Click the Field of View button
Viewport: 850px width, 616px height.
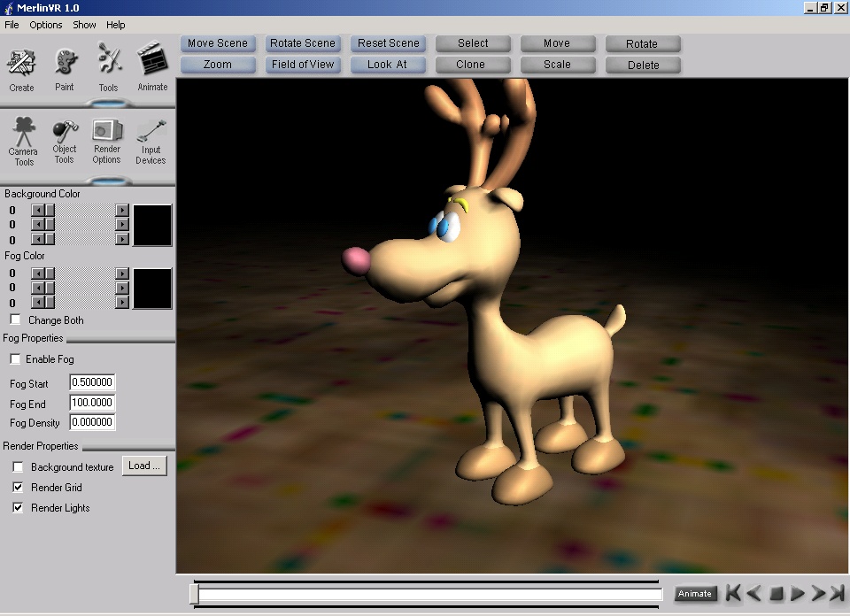pos(303,65)
